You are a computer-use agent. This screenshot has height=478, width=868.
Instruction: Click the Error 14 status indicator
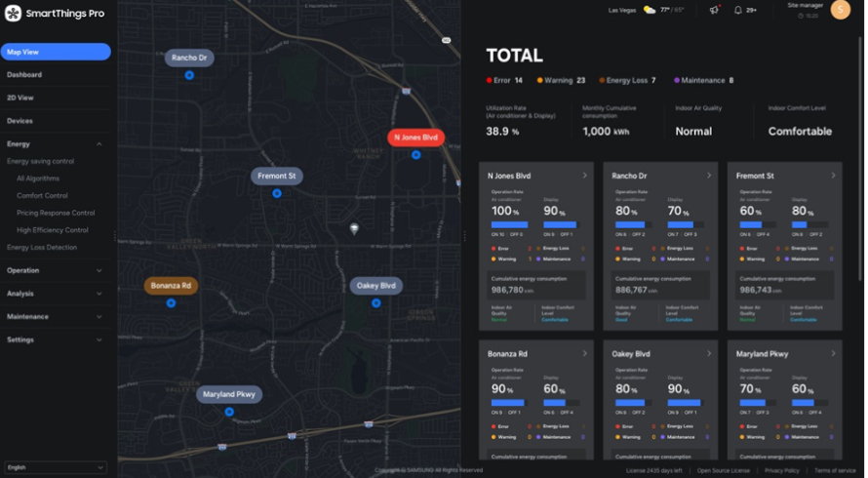pyautogui.click(x=504, y=80)
